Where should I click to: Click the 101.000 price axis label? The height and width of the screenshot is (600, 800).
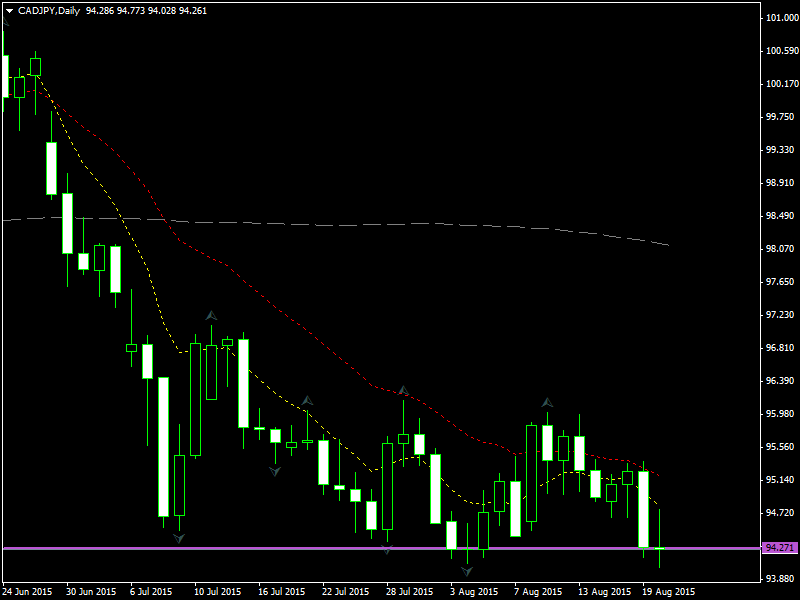point(782,18)
